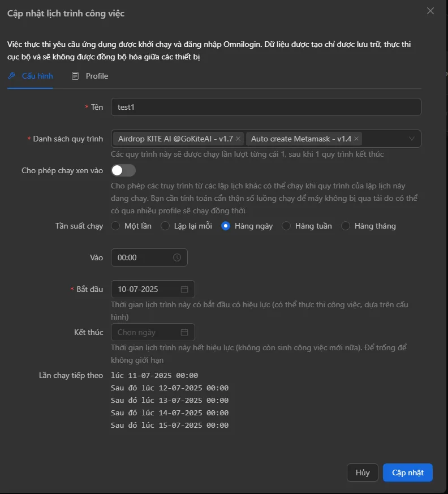The height and width of the screenshot is (494, 448).
Task: Click the Tên input field
Action: pyautogui.click(x=266, y=107)
